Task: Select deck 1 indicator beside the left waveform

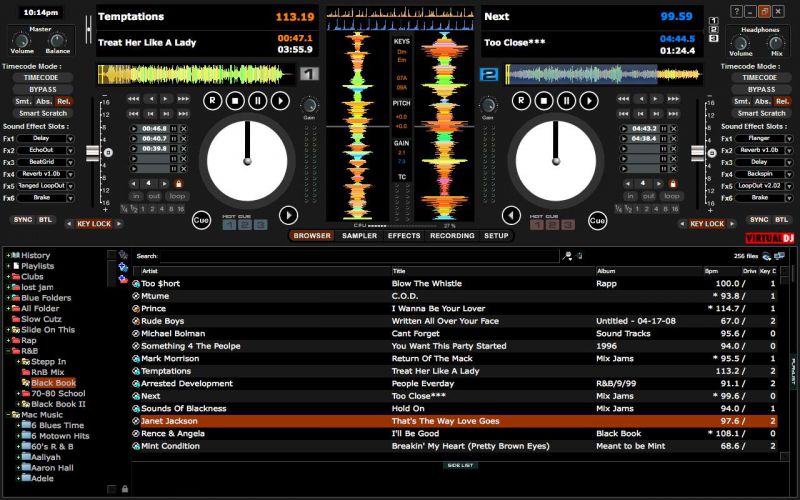Action: (309, 74)
